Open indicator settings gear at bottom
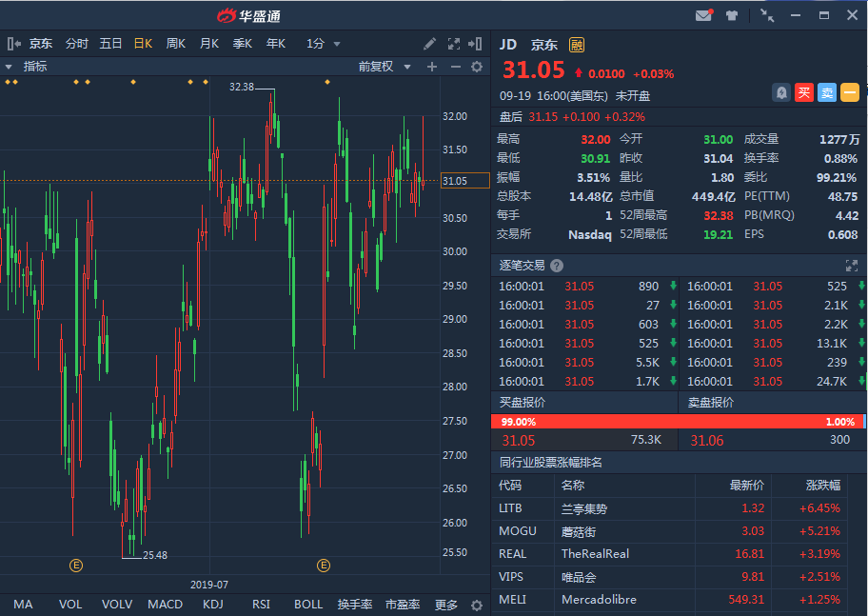The image size is (868, 616). tap(477, 605)
